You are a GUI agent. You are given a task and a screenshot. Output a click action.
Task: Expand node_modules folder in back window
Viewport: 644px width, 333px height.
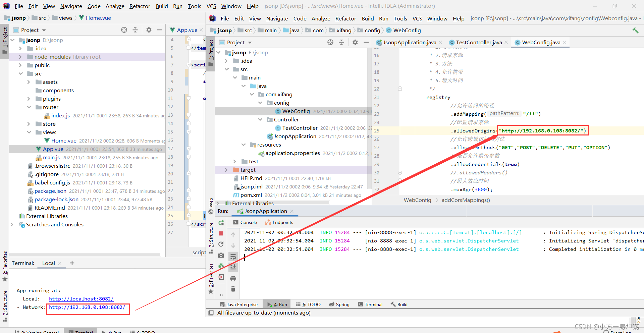pos(20,57)
